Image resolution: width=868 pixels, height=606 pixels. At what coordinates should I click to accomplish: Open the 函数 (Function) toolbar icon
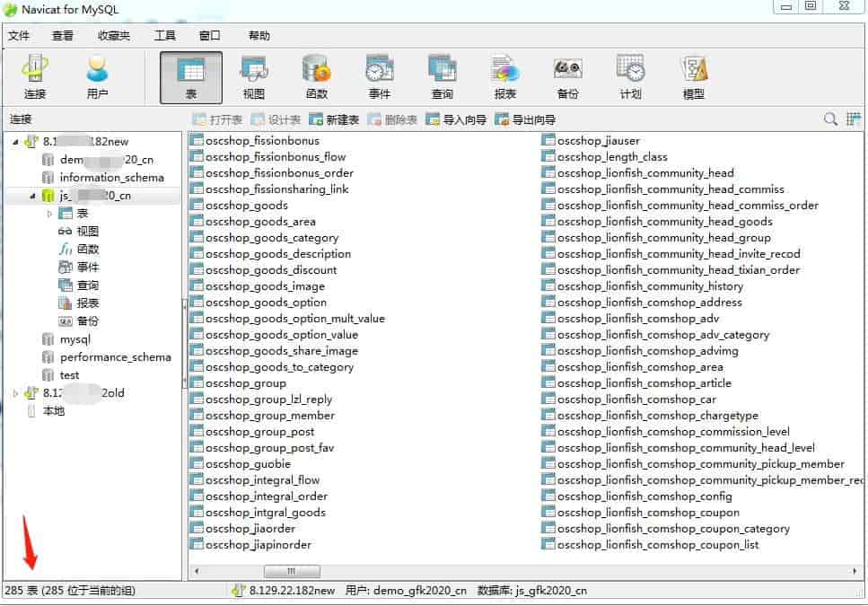click(317, 77)
